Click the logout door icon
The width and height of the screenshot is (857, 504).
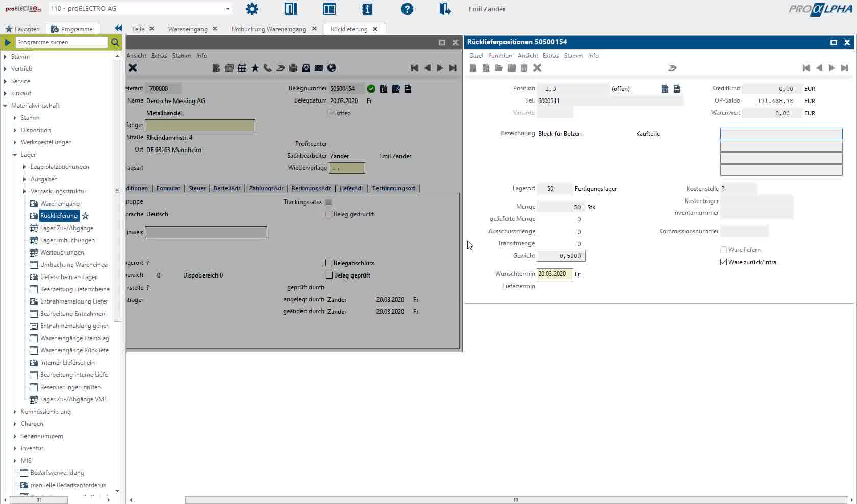tap(445, 9)
